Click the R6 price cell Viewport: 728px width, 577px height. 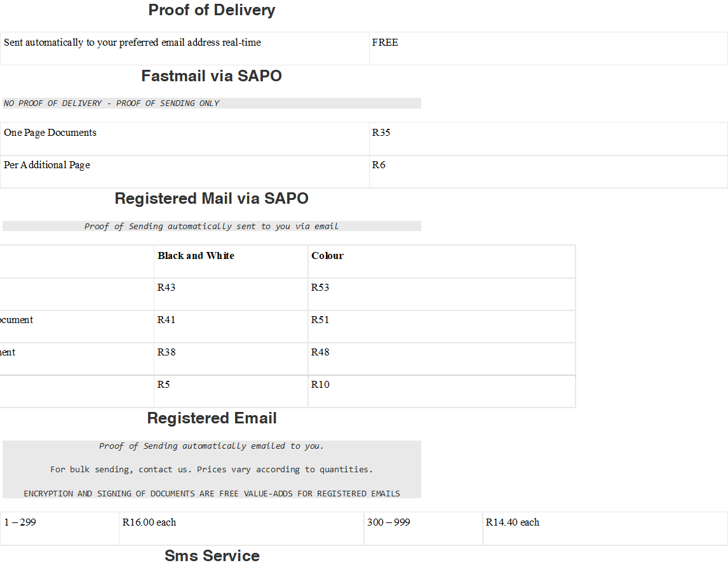click(379, 165)
